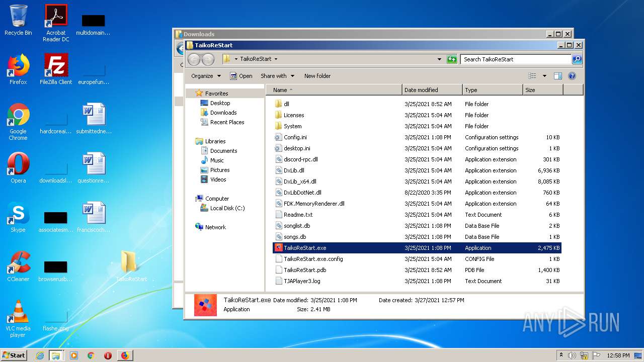This screenshot has height=362, width=644.
Task: Select the TaikoReStart folder on desktop
Action: click(131, 266)
